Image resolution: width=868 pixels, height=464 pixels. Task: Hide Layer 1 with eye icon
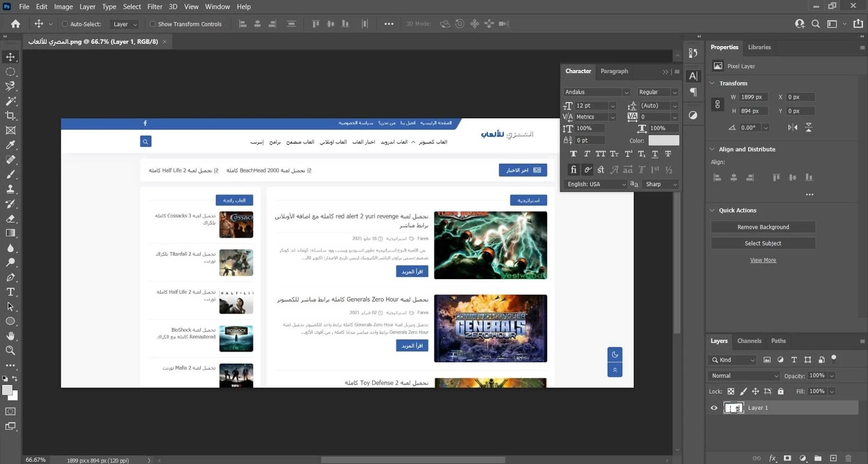(x=714, y=408)
